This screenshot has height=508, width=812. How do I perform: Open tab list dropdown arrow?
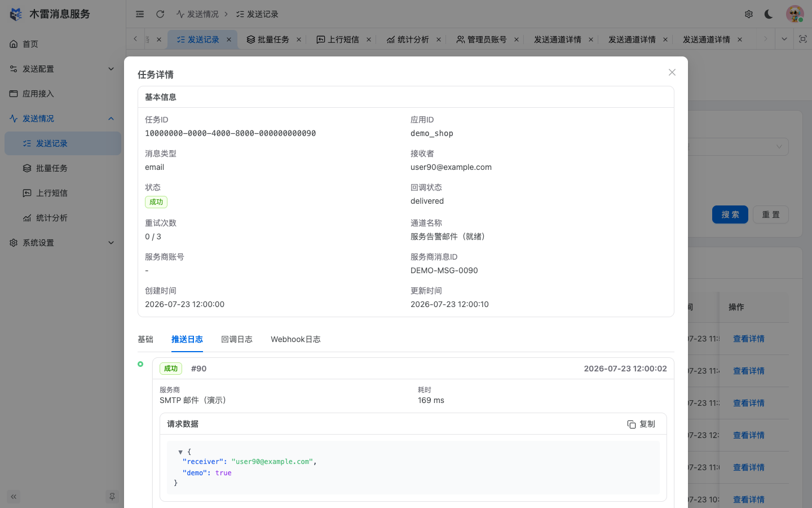(x=784, y=39)
